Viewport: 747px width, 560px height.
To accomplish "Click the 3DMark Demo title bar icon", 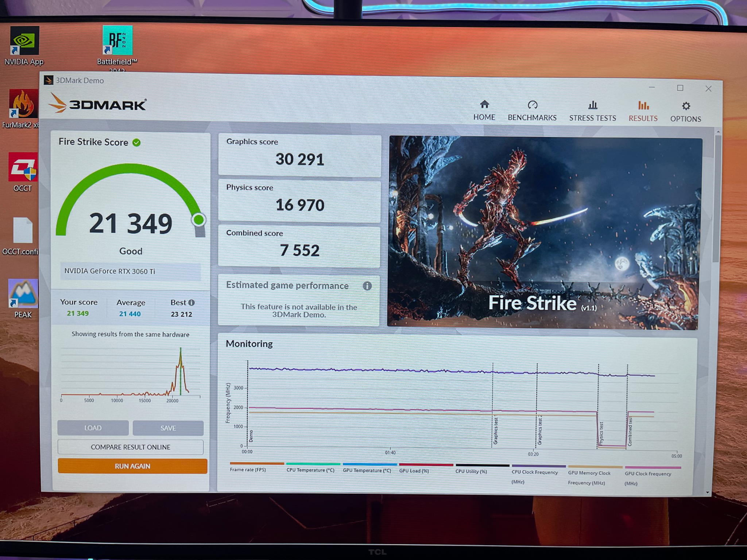I will (x=49, y=80).
